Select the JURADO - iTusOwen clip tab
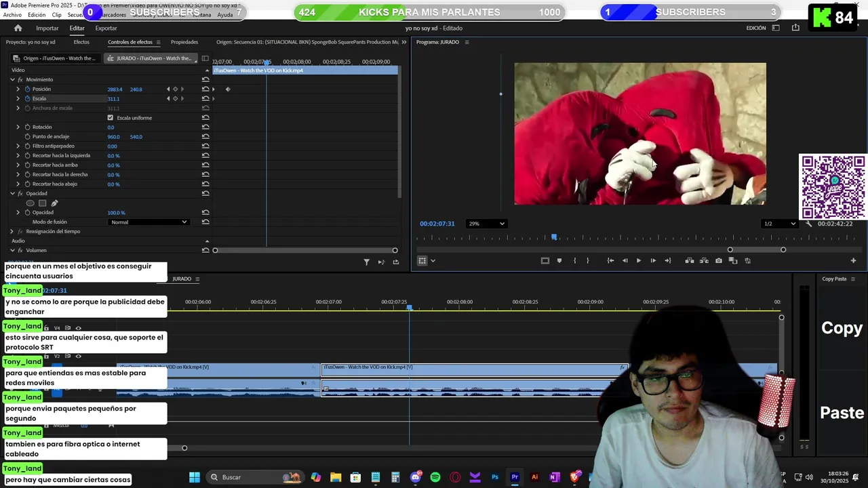The width and height of the screenshot is (868, 488). coord(151,58)
